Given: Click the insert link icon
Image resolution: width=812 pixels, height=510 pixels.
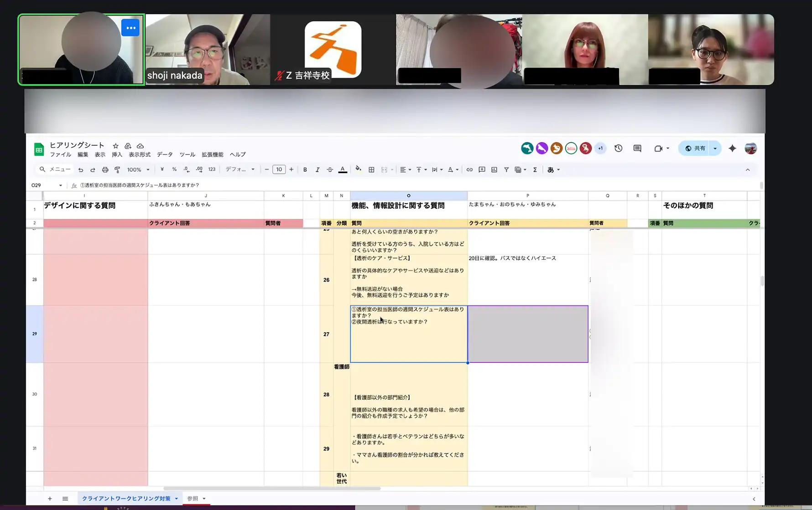Looking at the screenshot, I should tap(469, 170).
